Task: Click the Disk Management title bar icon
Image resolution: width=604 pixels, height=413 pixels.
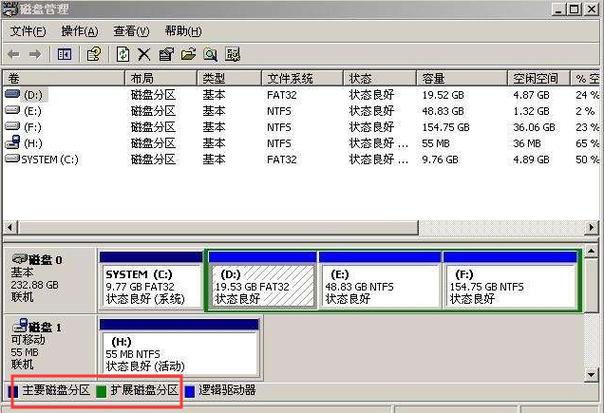Action: coord(10,9)
